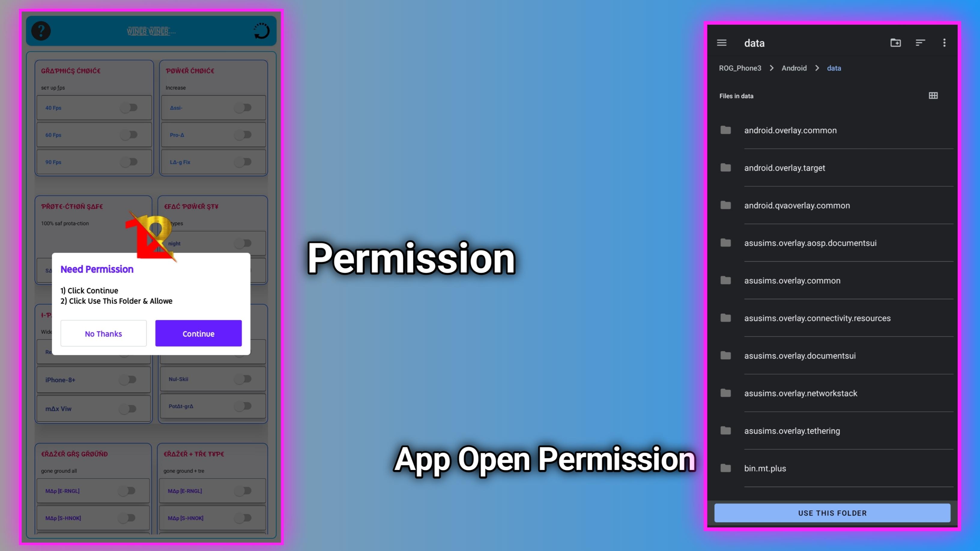980x551 pixels.
Task: Click the sort/filter icon in data browser
Action: (920, 42)
